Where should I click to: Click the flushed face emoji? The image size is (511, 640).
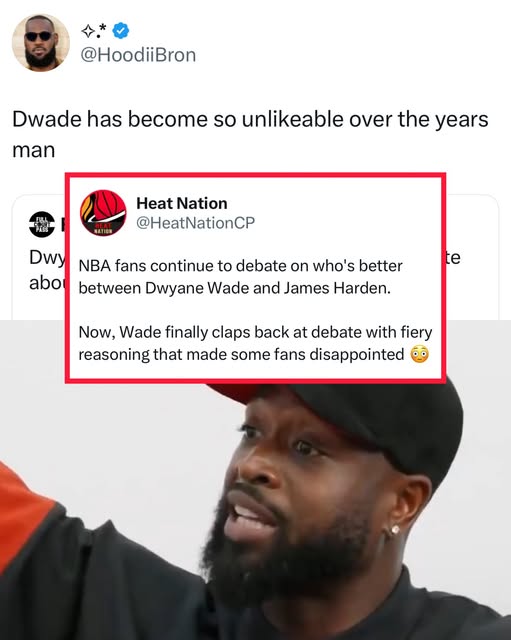420,354
